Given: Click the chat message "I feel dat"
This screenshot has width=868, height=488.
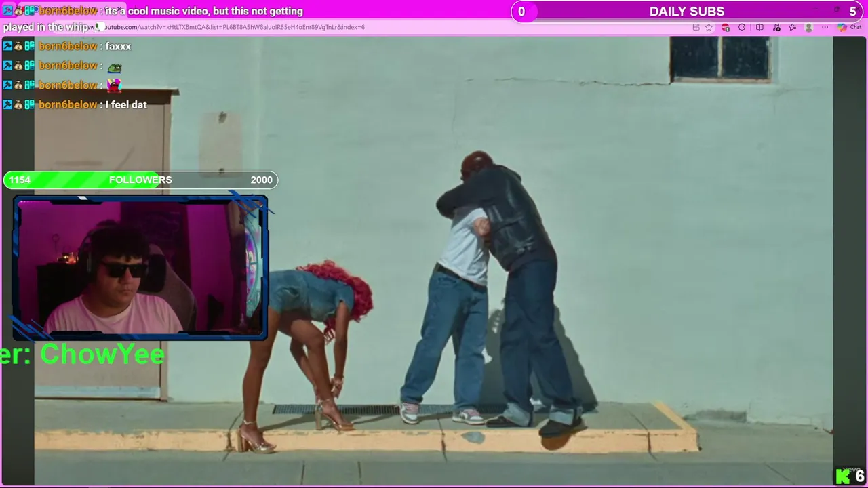Looking at the screenshot, I should click(x=126, y=104).
